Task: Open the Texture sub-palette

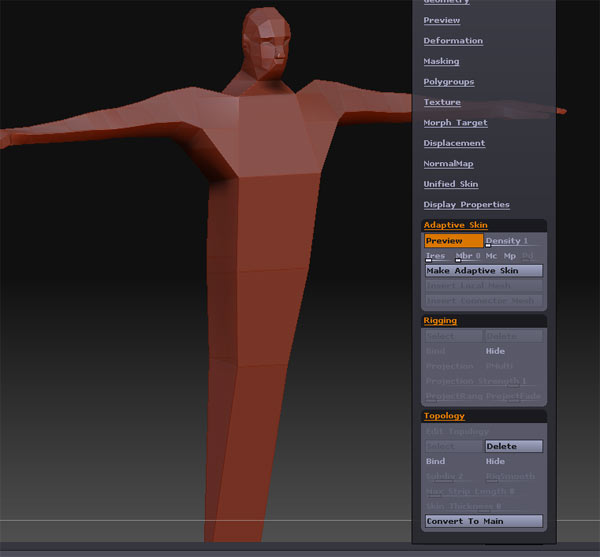Action: [x=442, y=102]
